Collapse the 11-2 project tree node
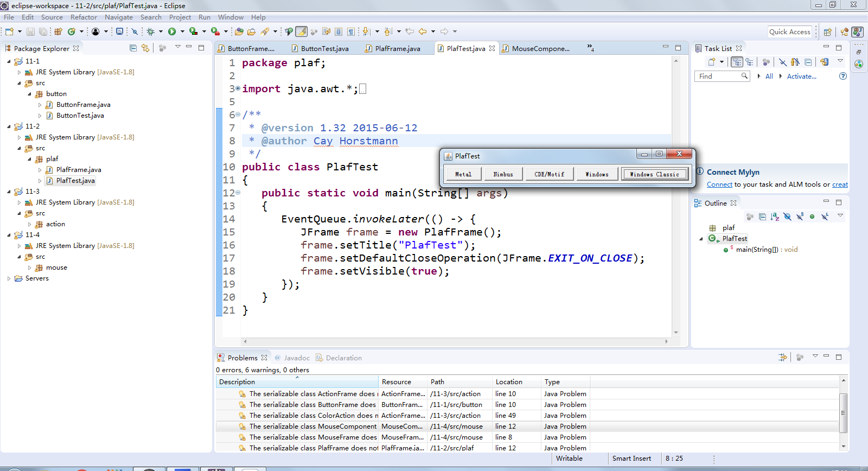 point(9,126)
